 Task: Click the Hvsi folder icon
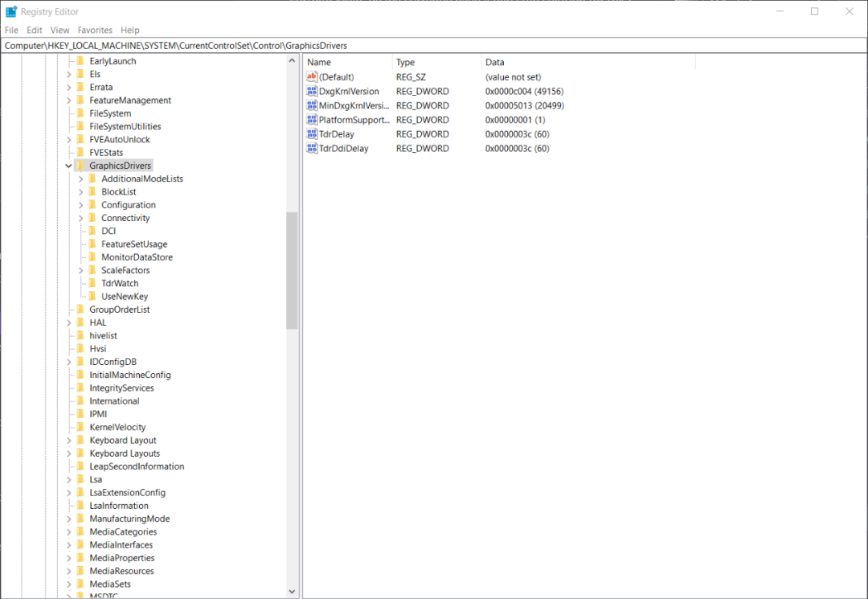pos(80,349)
